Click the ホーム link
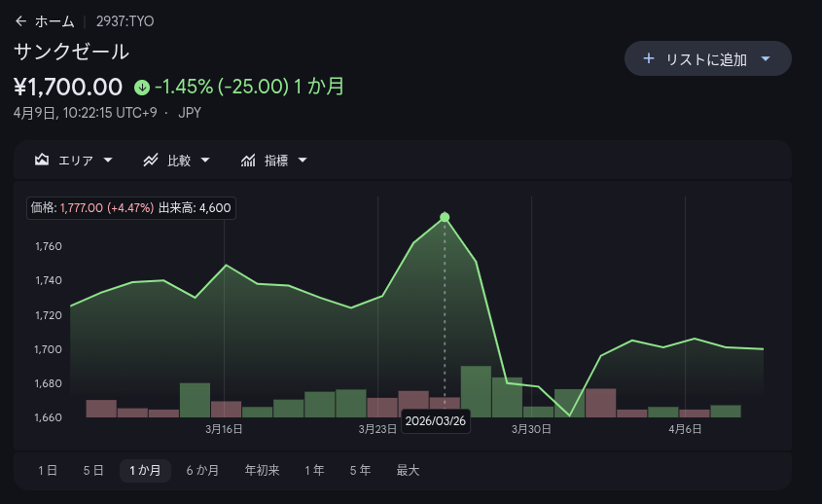 (x=54, y=21)
